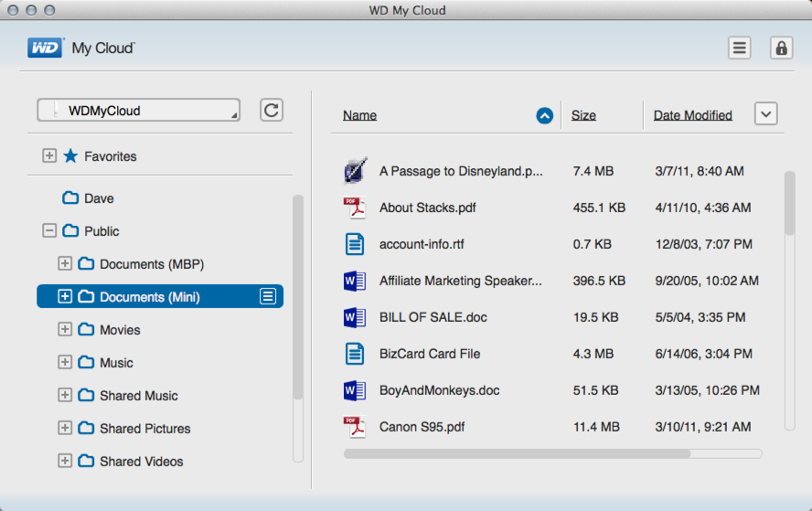Select file 'BizCard Card File'
812x511 pixels.
pos(429,354)
